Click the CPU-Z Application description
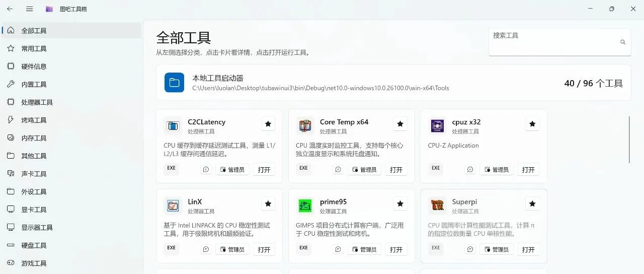Image resolution: width=644 pixels, height=274 pixels. [453, 146]
